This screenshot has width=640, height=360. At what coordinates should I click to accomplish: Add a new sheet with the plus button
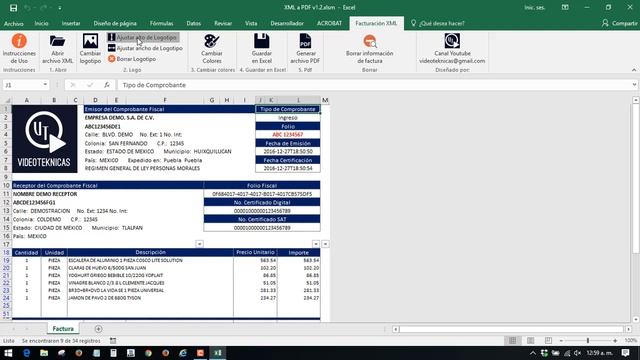tap(98, 329)
